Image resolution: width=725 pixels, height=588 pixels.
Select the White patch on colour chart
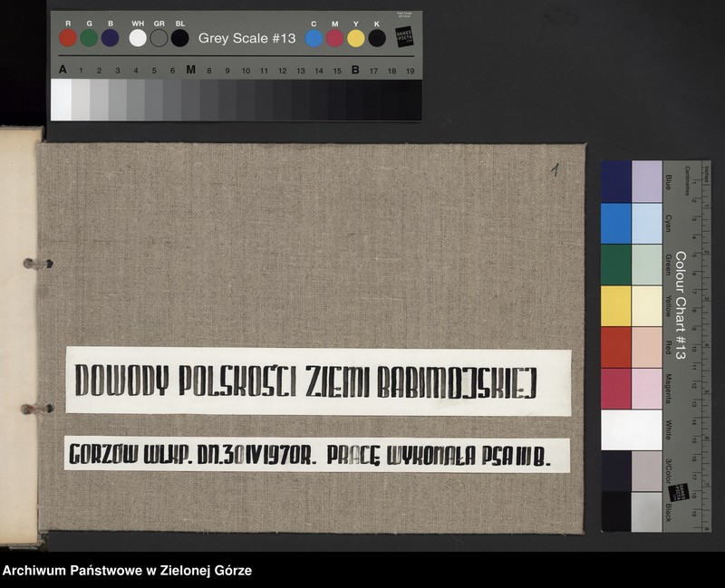point(632,430)
